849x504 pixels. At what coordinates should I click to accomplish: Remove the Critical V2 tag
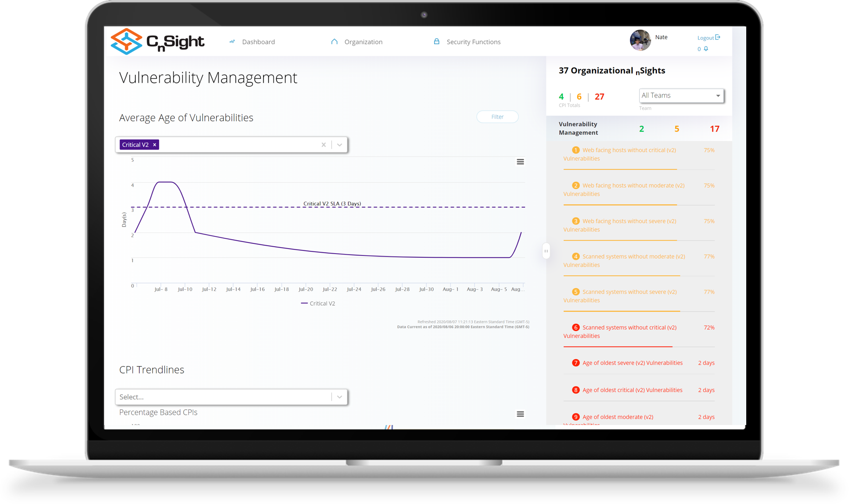(155, 145)
